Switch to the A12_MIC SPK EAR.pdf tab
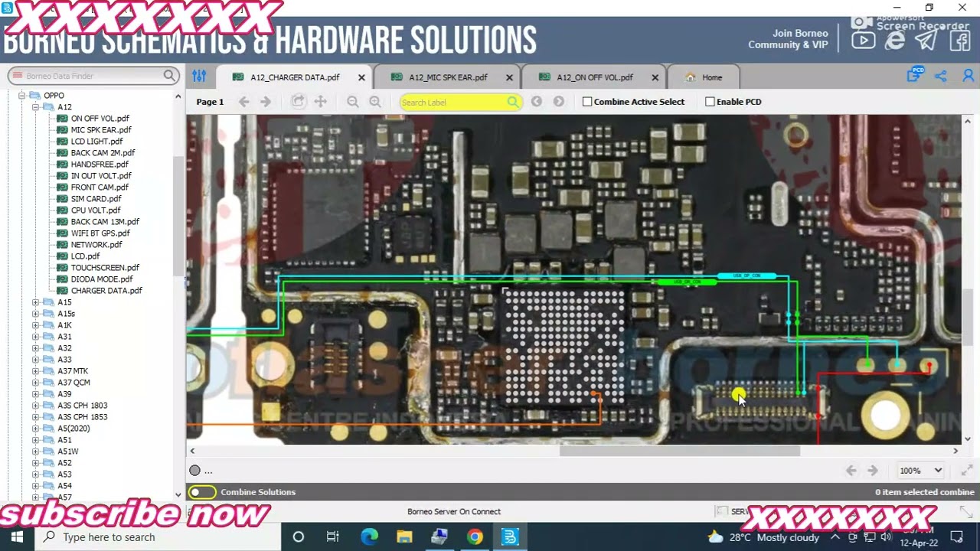Viewport: 980px width, 551px height. click(x=446, y=77)
